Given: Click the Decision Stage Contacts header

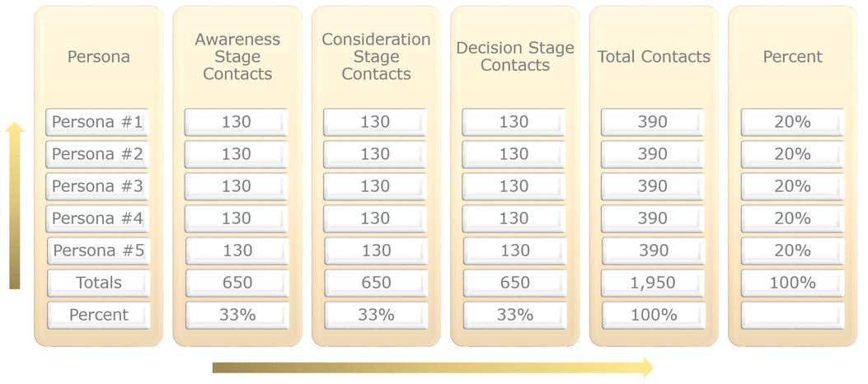Looking at the screenshot, I should click(515, 56).
